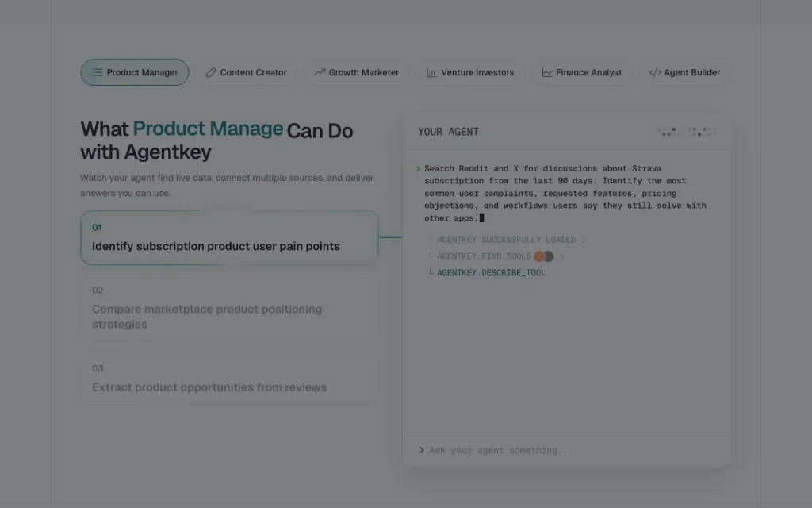Screen dimensions: 812x508
Task: Click the dotted indicator in agent panel header
Action: [x=687, y=132]
